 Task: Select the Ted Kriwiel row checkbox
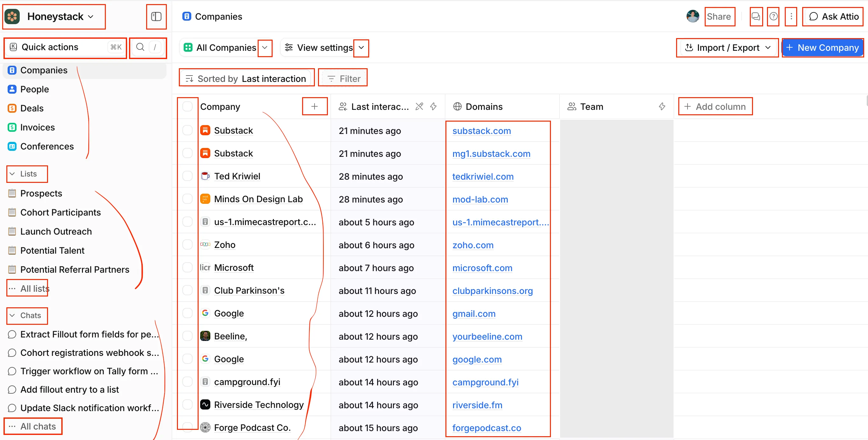tap(187, 176)
